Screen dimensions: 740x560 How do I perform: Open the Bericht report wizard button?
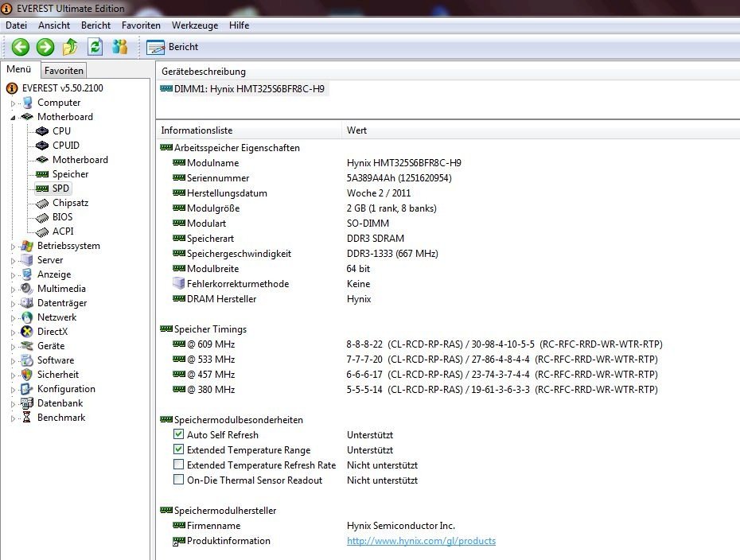pos(173,47)
